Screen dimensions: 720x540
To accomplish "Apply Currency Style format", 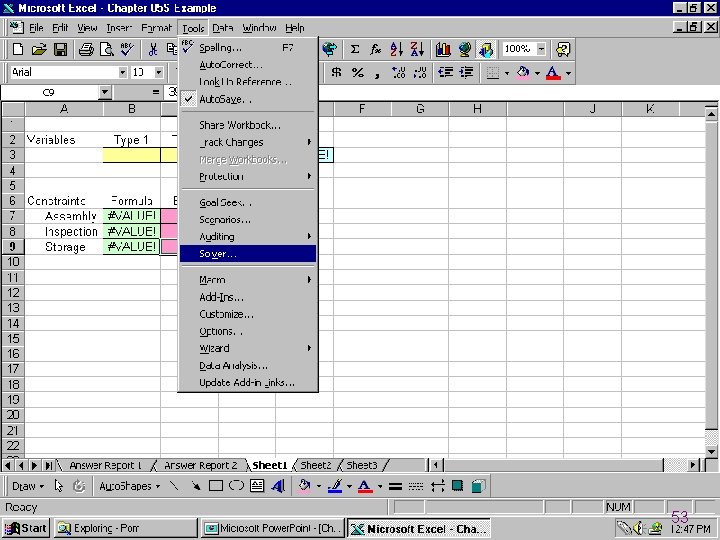I will (x=336, y=73).
